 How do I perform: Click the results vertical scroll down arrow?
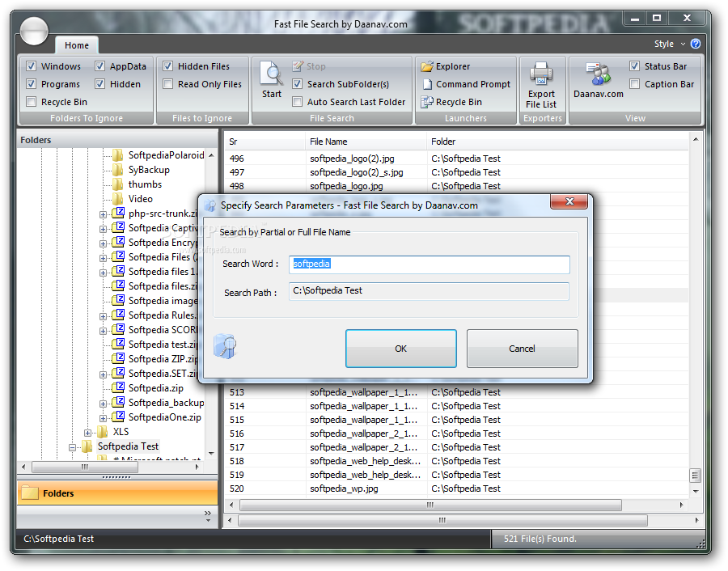click(x=695, y=491)
